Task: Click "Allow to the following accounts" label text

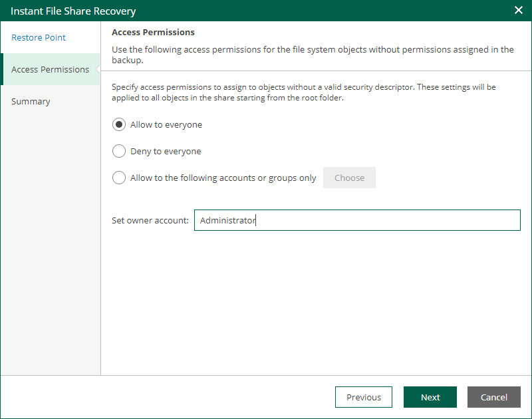Action: (223, 178)
